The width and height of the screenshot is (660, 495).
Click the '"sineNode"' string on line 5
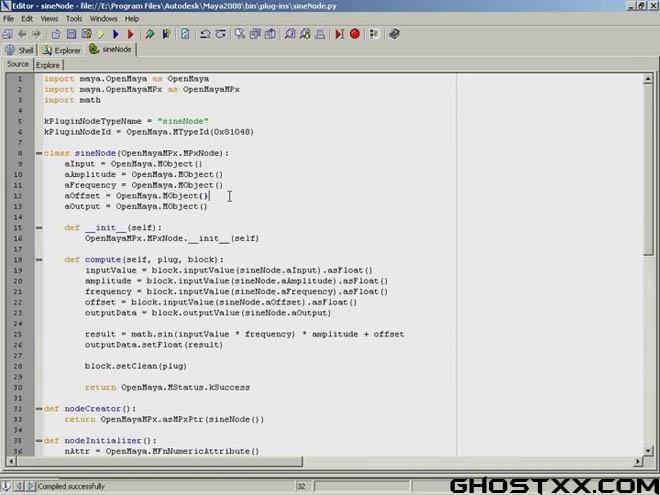click(x=183, y=121)
